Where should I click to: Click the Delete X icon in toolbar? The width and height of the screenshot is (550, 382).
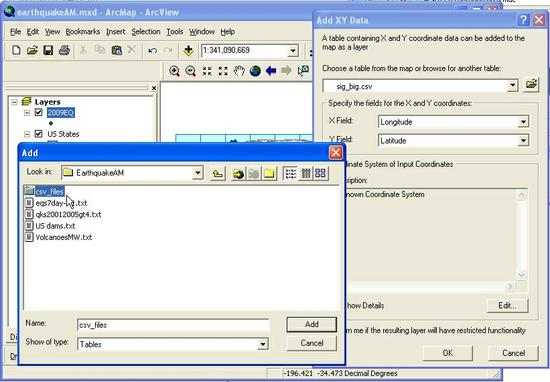click(132, 50)
